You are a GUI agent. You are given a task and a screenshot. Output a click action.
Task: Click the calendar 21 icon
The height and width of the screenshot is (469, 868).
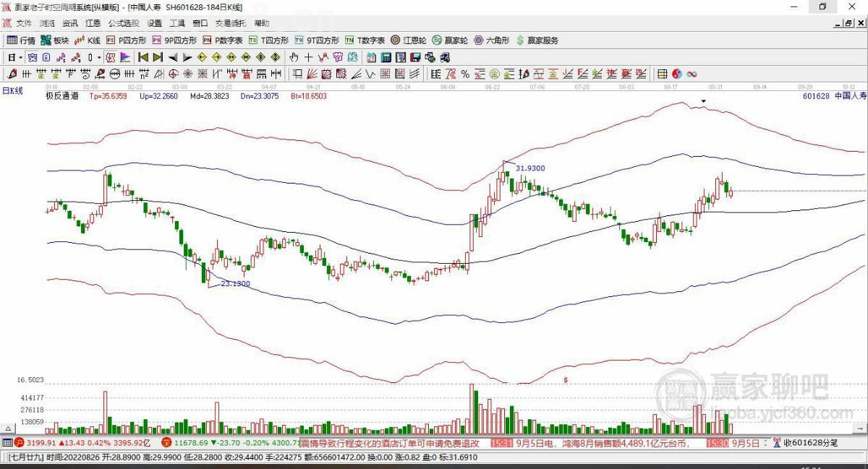(372, 57)
